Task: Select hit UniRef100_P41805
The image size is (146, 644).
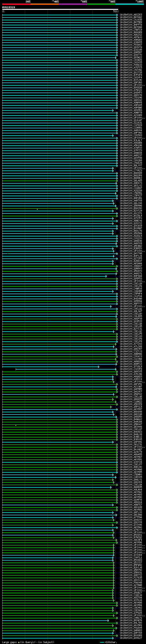Action: (131, 628)
